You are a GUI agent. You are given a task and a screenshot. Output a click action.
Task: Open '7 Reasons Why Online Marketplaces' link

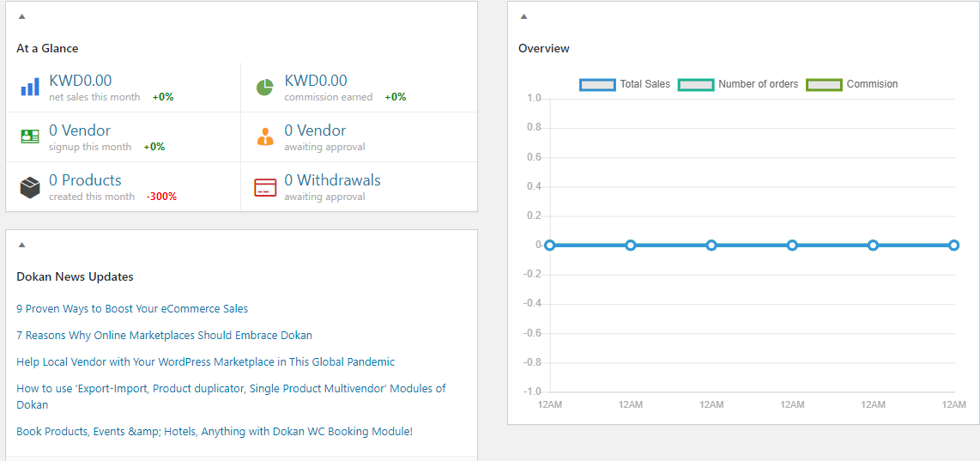point(165,336)
